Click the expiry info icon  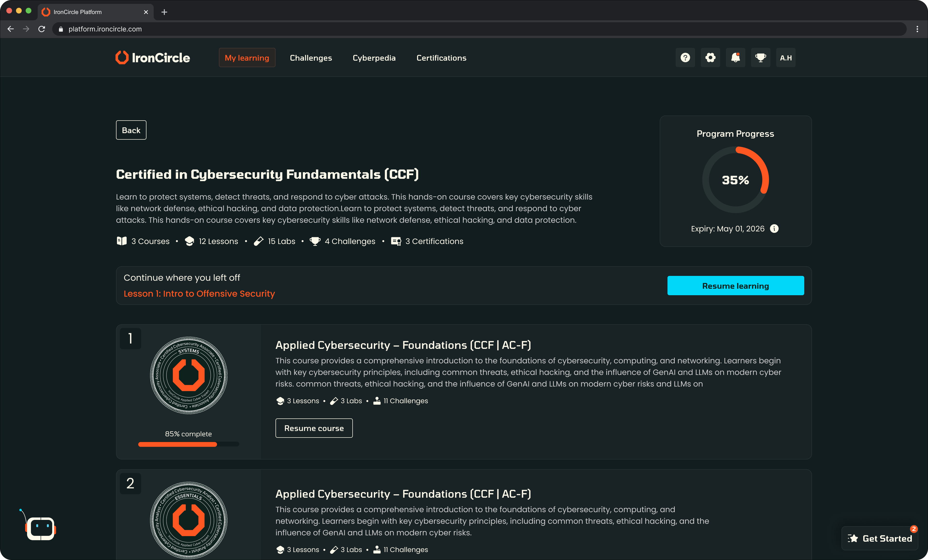coord(774,229)
